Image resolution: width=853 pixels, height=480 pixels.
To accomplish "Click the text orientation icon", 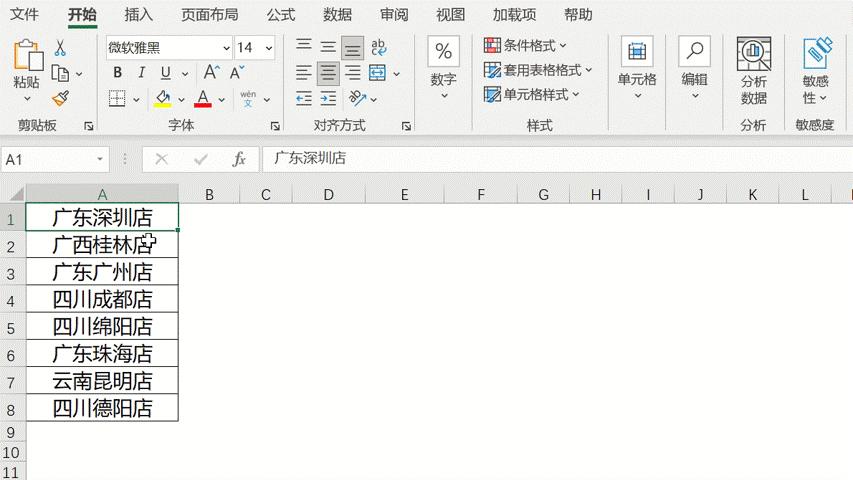I will click(x=357, y=98).
